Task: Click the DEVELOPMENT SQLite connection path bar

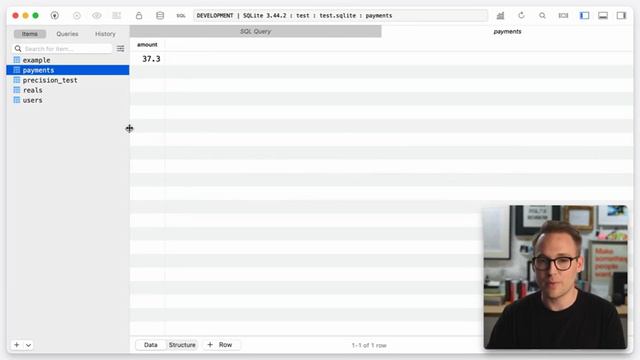Action: click(340, 16)
